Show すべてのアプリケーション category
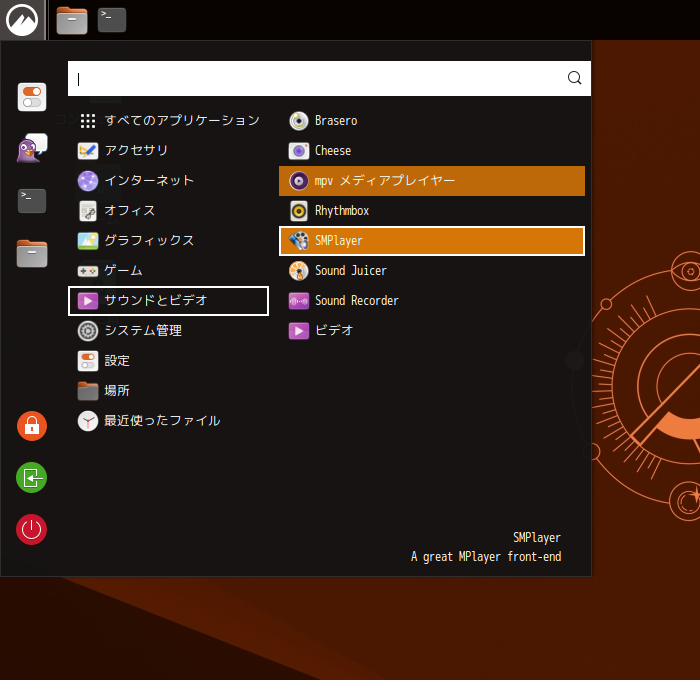This screenshot has width=700, height=680. coord(169,121)
